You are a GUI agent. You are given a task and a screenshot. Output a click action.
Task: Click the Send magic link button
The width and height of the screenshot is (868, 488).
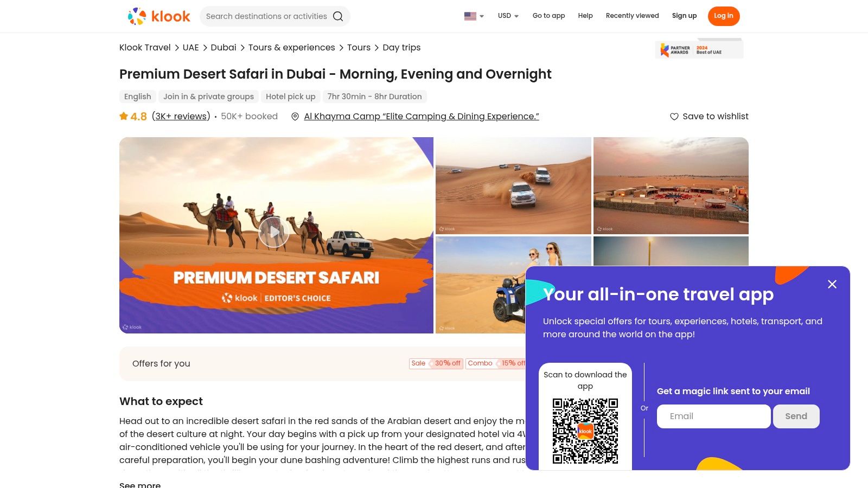[x=796, y=416]
